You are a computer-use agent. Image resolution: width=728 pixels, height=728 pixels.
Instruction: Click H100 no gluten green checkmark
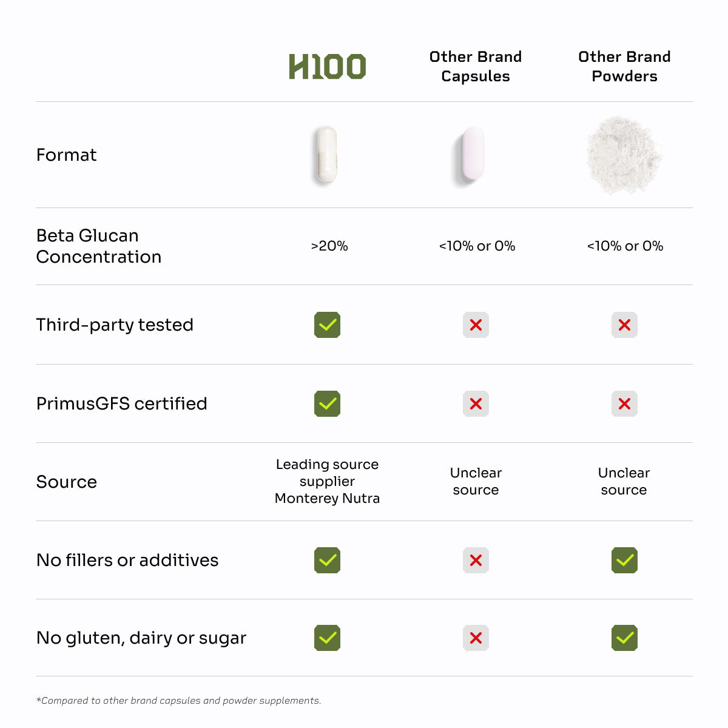327,638
